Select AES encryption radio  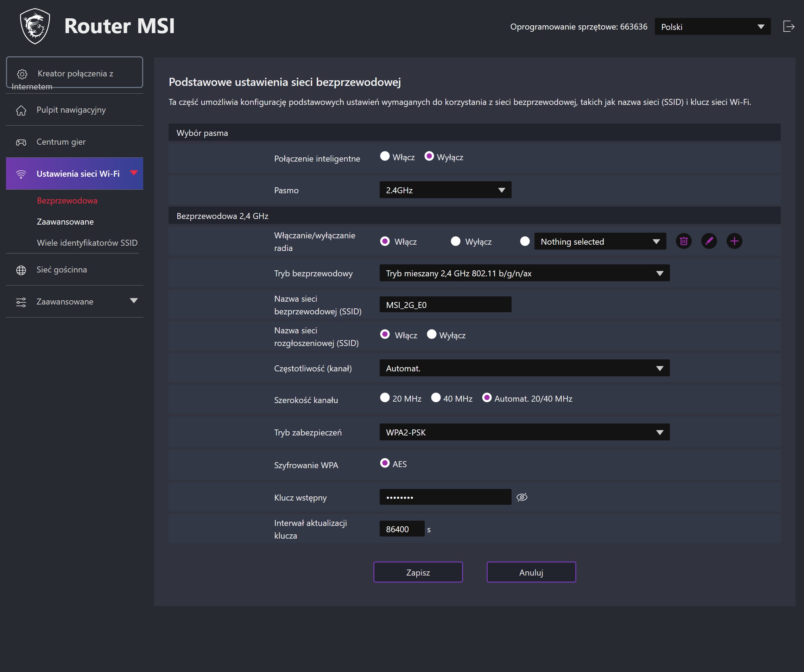tap(385, 463)
